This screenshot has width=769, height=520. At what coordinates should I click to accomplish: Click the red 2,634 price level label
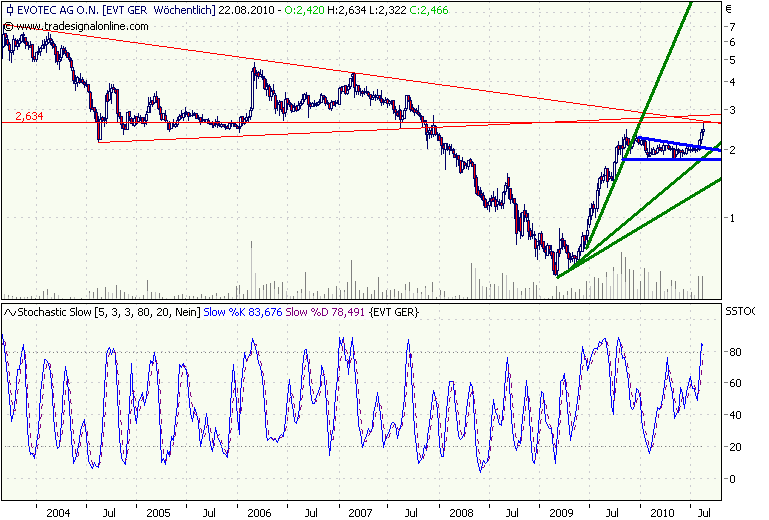(x=29, y=116)
